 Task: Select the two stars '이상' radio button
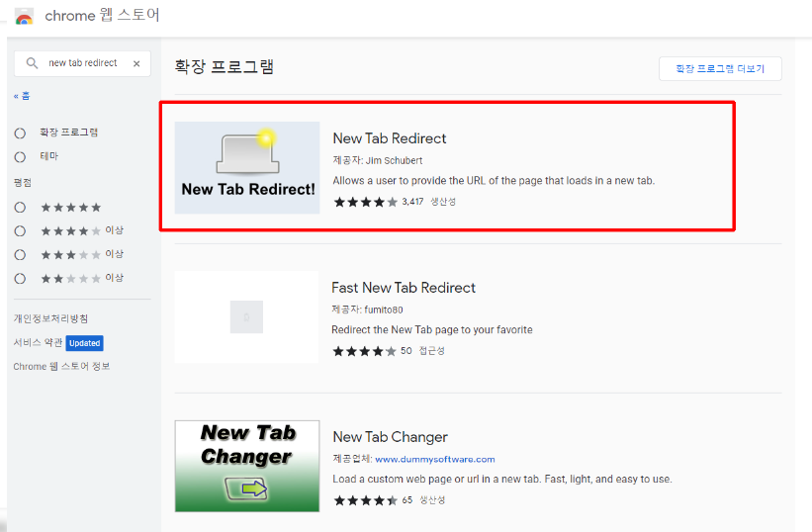pyautogui.click(x=20, y=279)
